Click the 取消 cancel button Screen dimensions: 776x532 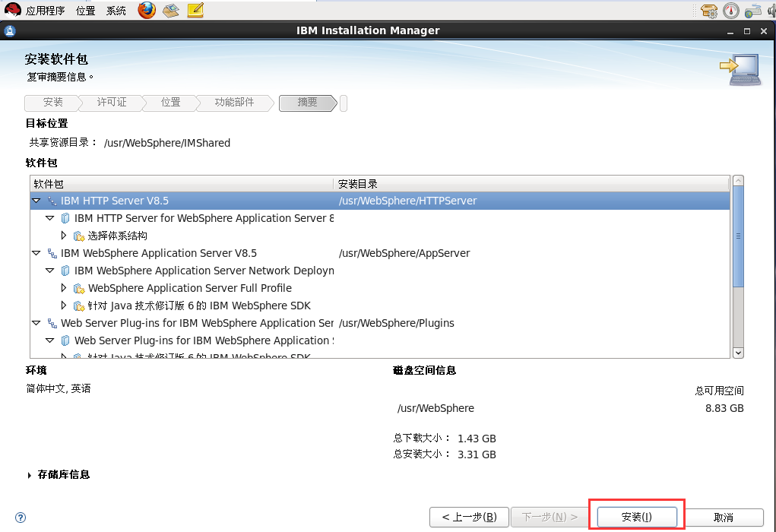pos(723,518)
